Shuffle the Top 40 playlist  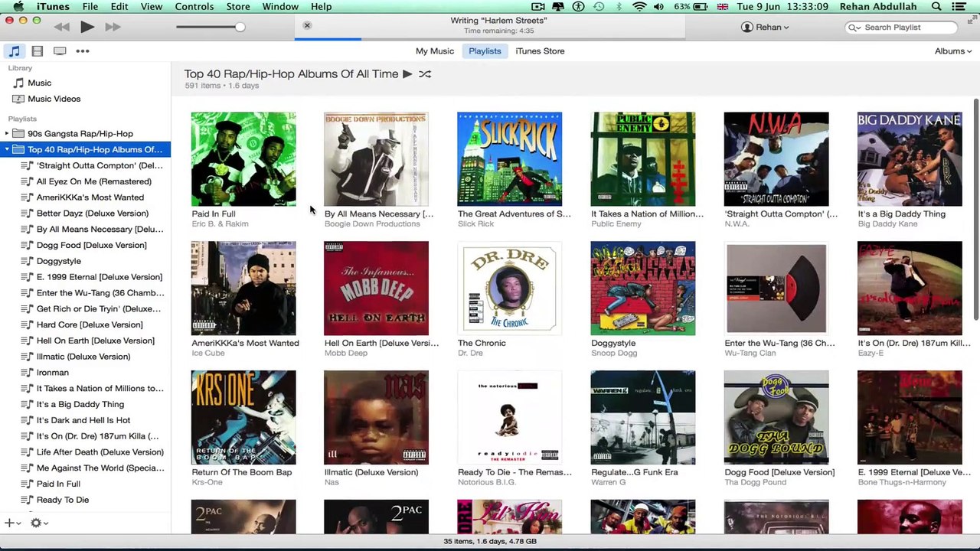point(425,74)
